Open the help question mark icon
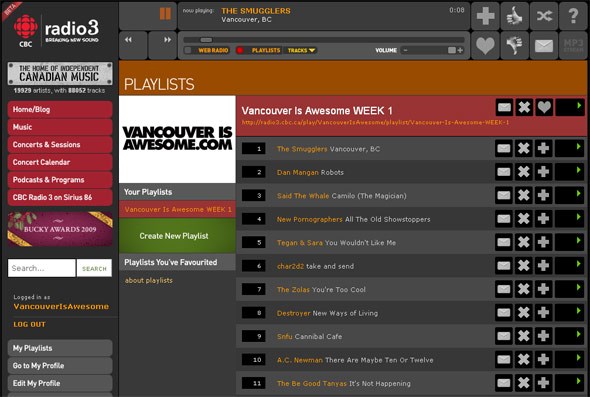This screenshot has height=397, width=590. click(x=573, y=16)
